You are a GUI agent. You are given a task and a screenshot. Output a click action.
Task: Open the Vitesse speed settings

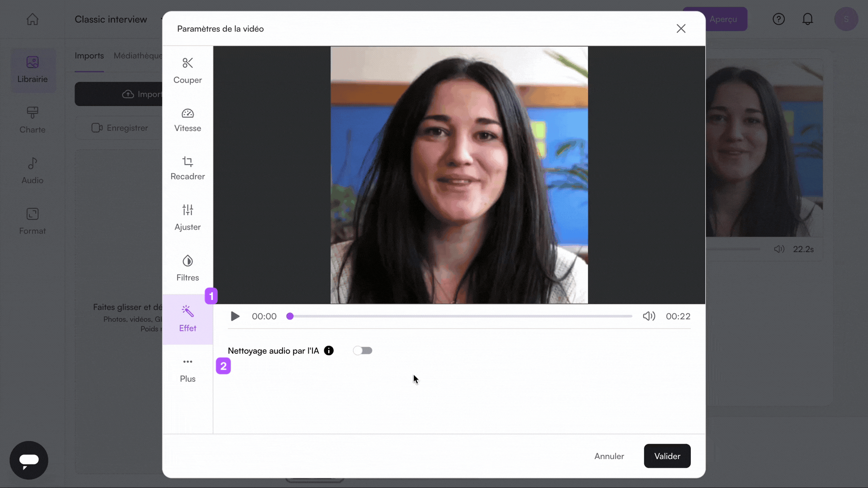pyautogui.click(x=188, y=120)
